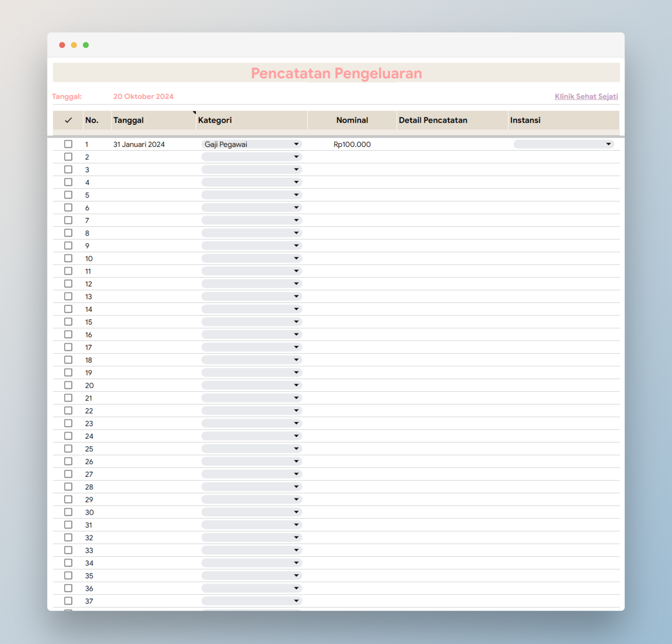672x644 pixels.
Task: Select the No. column header
Action: [x=97, y=120]
